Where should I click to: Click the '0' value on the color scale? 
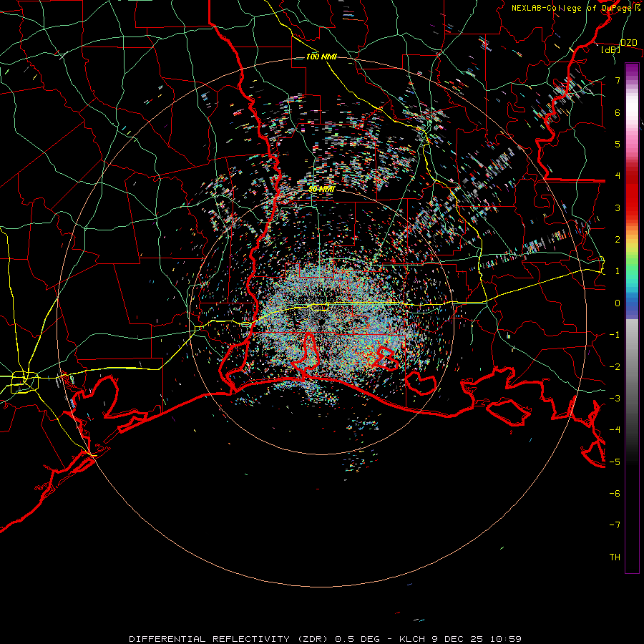pos(618,303)
